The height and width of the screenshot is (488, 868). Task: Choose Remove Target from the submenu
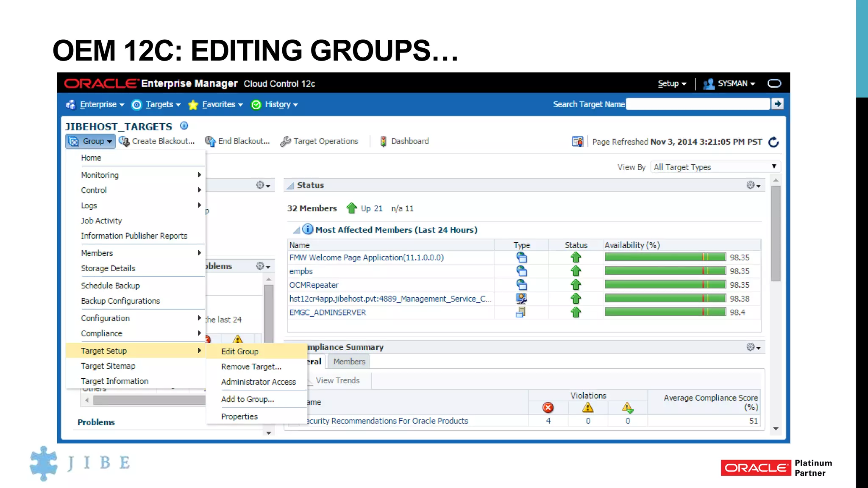click(256, 366)
